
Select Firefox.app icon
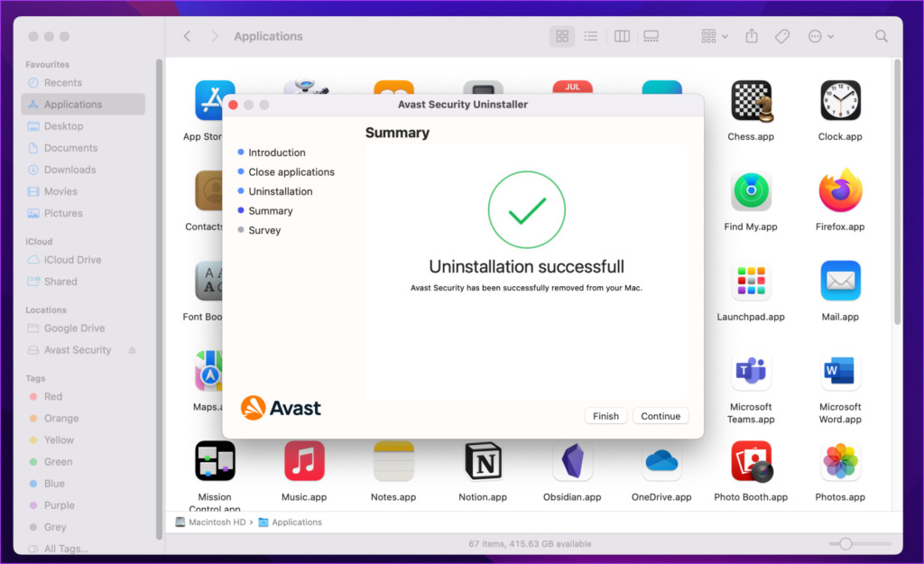point(840,190)
